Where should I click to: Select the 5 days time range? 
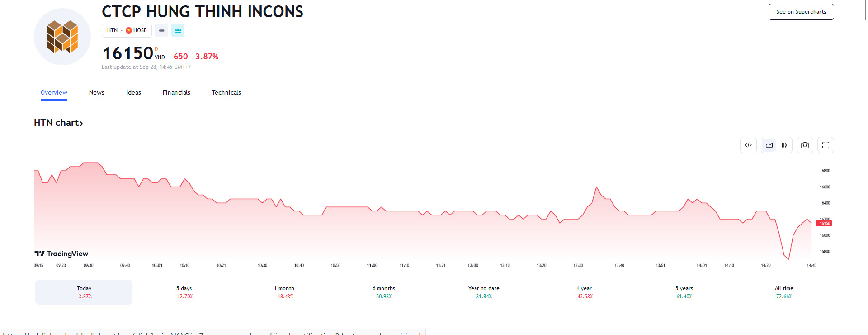[184, 292]
